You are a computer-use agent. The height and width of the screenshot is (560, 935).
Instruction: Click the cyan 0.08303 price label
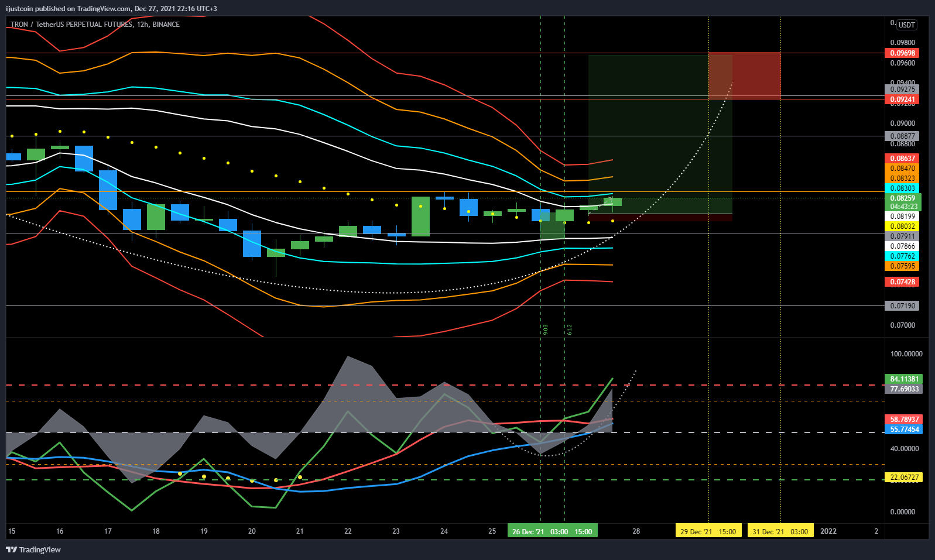click(902, 188)
